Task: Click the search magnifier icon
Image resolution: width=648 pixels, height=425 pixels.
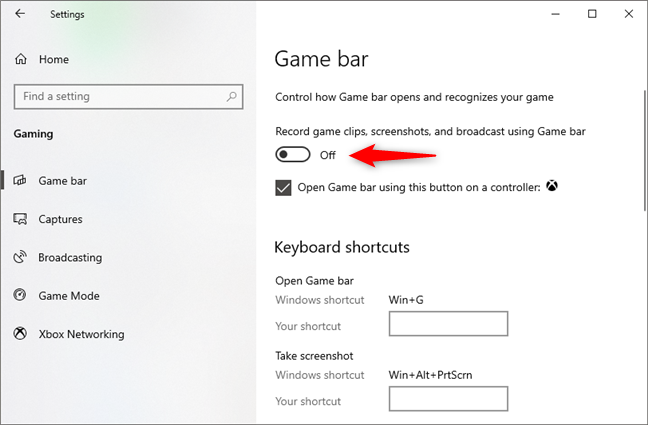Action: pos(231,96)
